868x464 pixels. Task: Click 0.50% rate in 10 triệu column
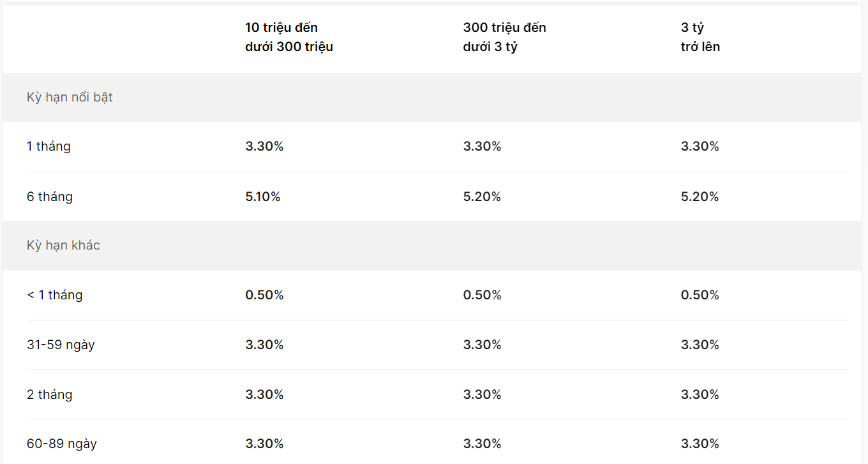point(264,295)
